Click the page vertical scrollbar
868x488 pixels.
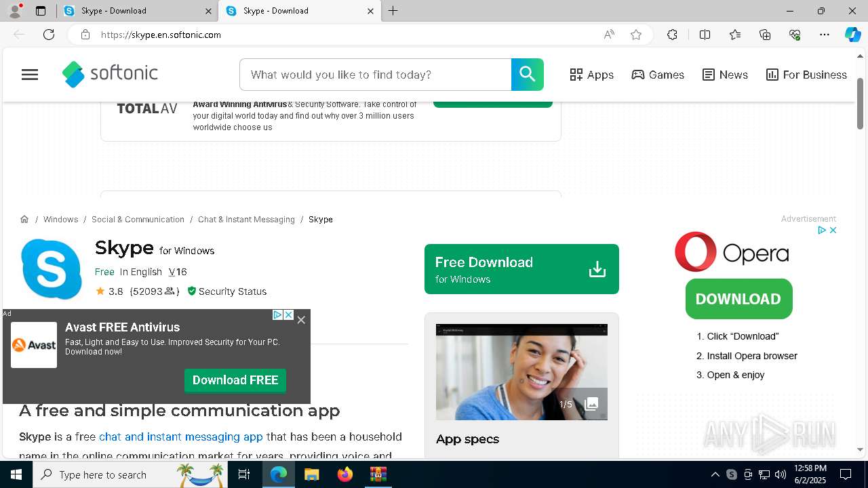[x=861, y=104]
